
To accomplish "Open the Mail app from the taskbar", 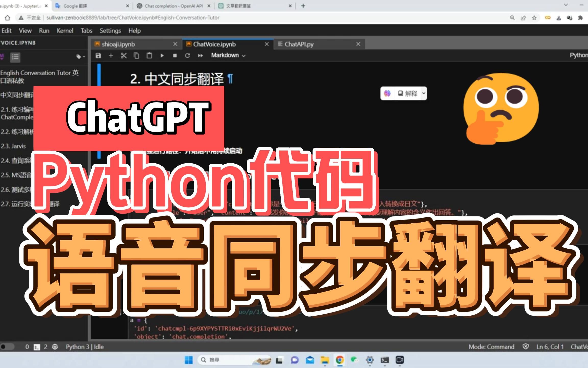I will (310, 360).
